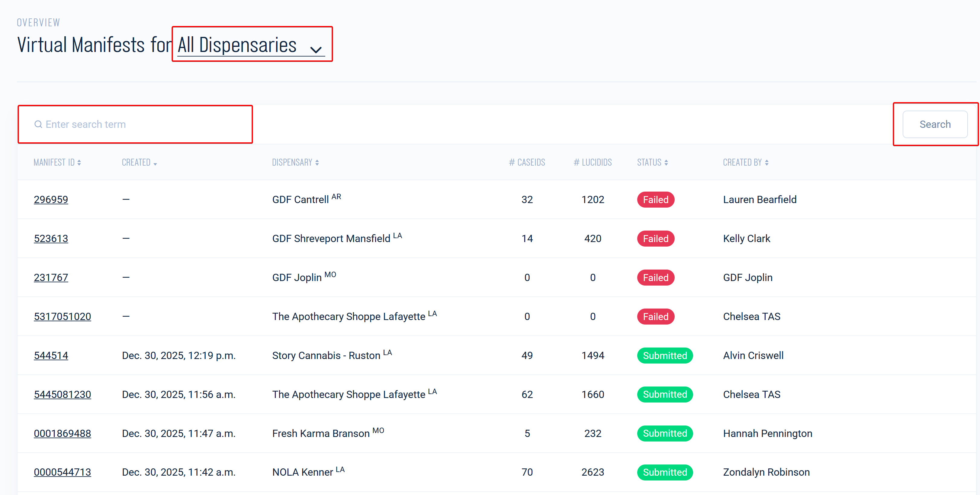The image size is (980, 495).
Task: Click the Search button
Action: [x=934, y=125]
